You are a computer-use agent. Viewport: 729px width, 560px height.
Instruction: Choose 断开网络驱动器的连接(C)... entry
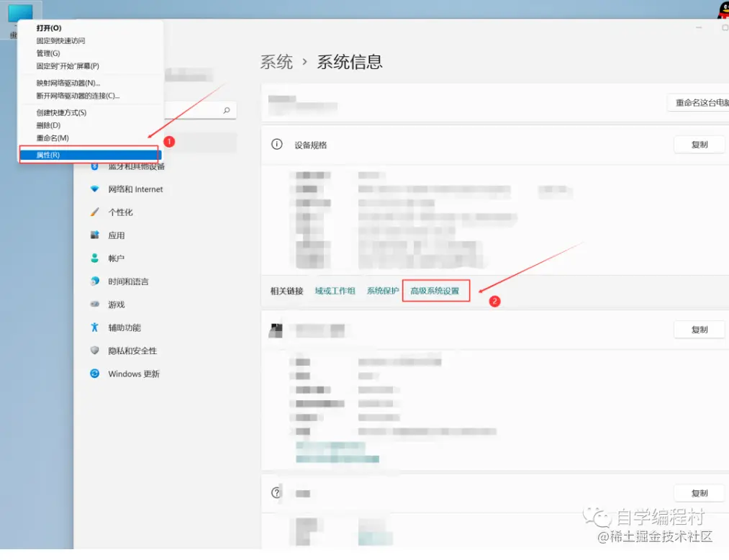pyautogui.click(x=78, y=96)
